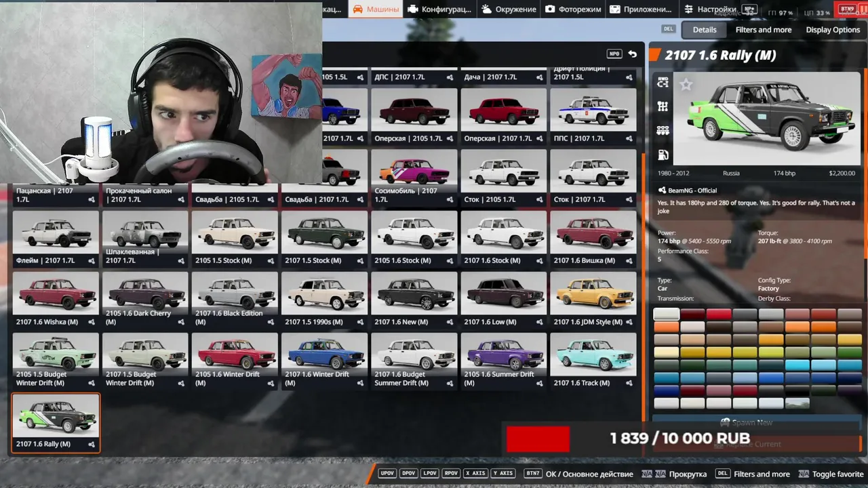The width and height of the screenshot is (868, 488).
Task: Select the 2107 1.6 Wishka (M) tile
Action: pyautogui.click(x=56, y=300)
